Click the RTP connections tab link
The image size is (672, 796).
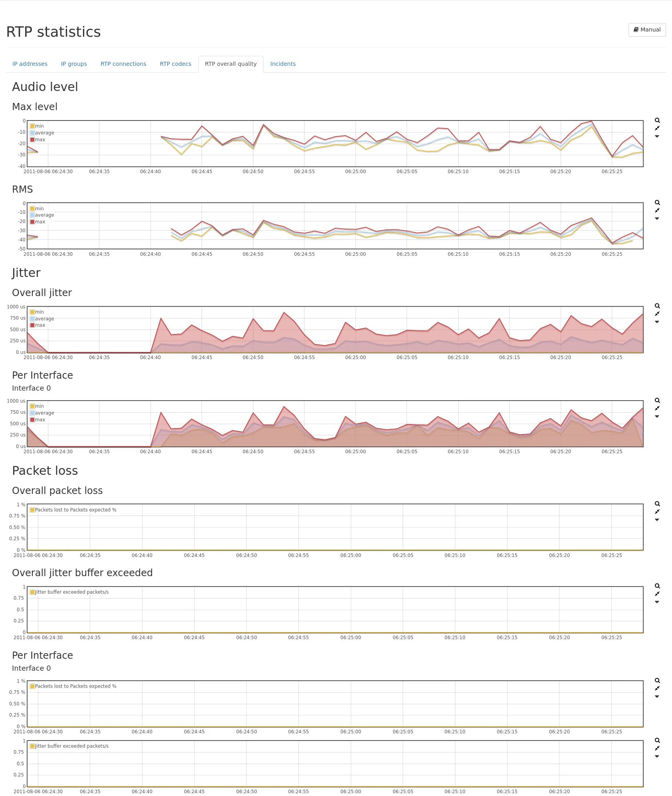point(123,64)
